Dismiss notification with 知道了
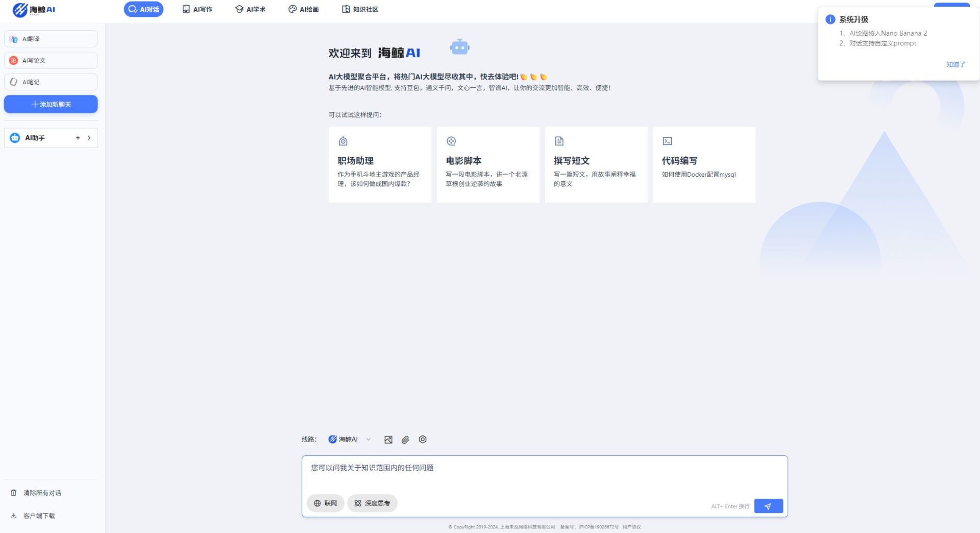The height and width of the screenshot is (533, 980). pyautogui.click(x=955, y=64)
